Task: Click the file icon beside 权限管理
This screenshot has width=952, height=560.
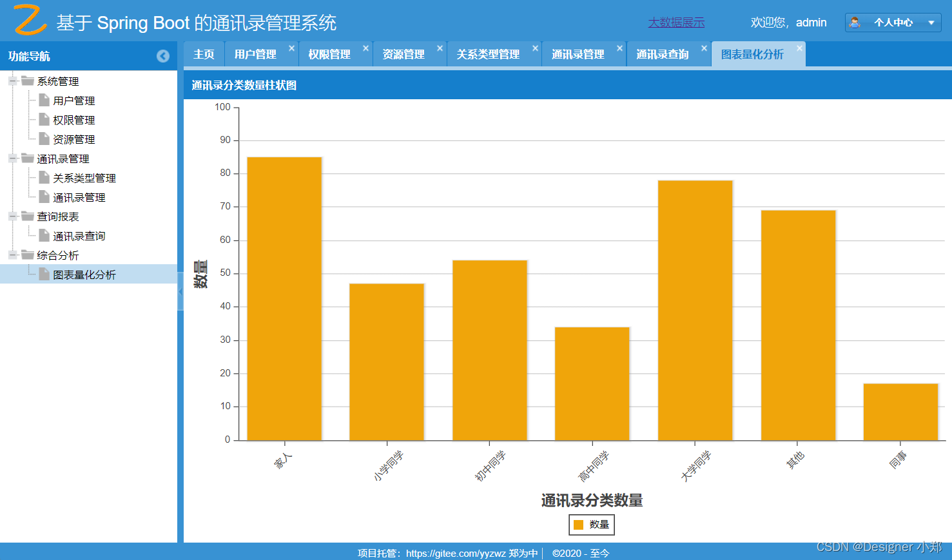Action: (44, 119)
